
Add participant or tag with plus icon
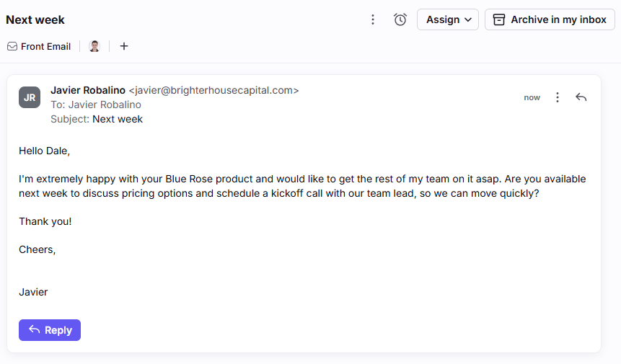tap(124, 46)
